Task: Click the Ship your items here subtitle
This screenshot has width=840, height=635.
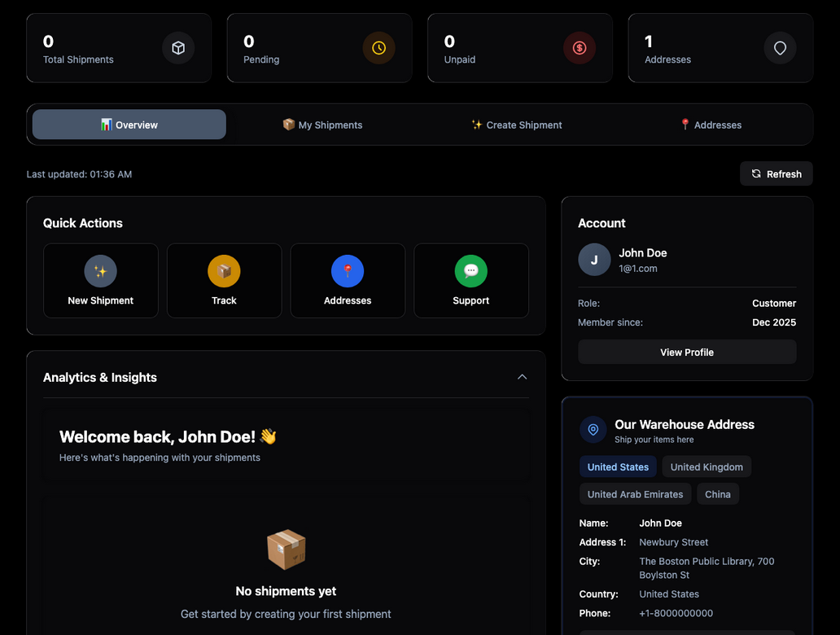Action: click(x=654, y=440)
